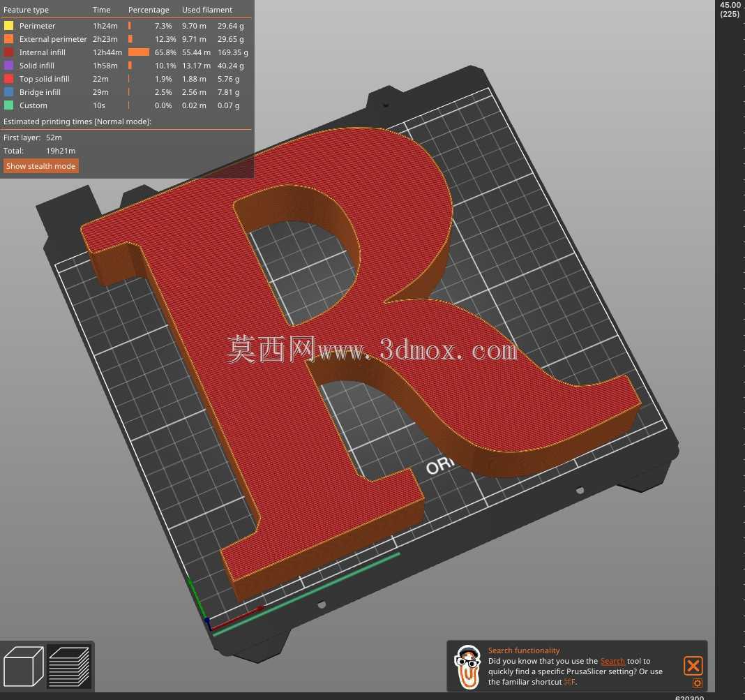
Task: Click the 12h44m Internal infill time value
Action: [107, 52]
